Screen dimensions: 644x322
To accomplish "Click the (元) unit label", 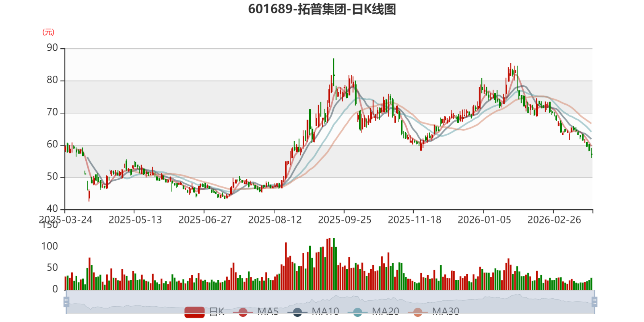I will tap(48, 32).
